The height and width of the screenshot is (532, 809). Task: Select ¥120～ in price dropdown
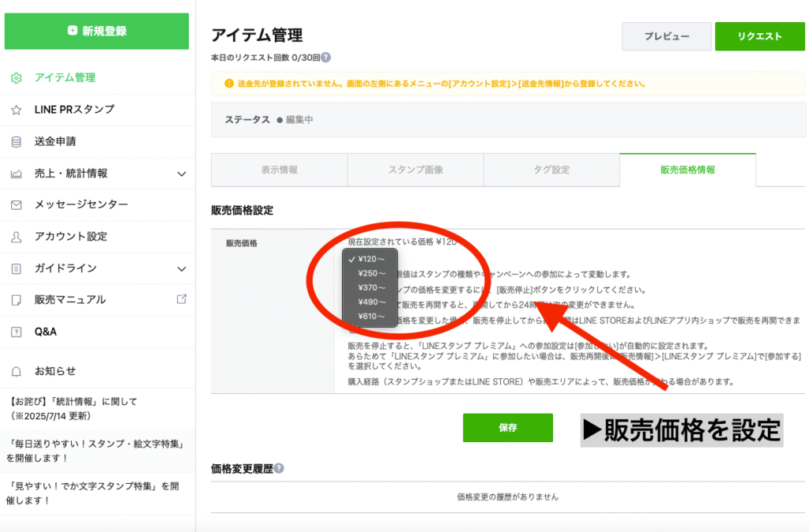tap(370, 260)
